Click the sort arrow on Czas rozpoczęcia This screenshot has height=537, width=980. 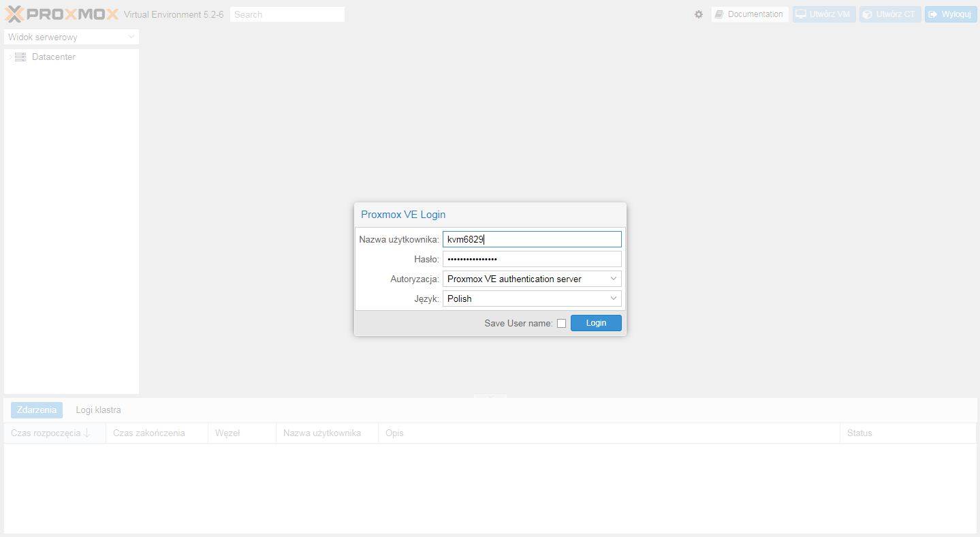[x=87, y=433]
